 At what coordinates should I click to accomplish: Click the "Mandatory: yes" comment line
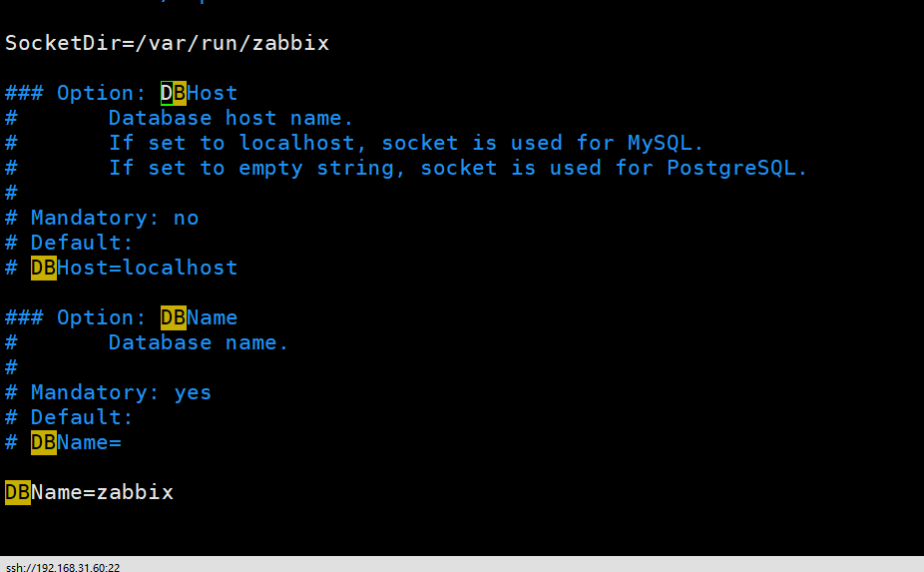click(x=121, y=392)
